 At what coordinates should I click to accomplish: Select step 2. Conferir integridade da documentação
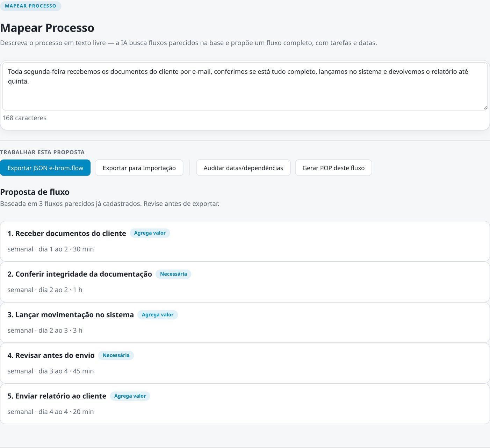[245, 282]
